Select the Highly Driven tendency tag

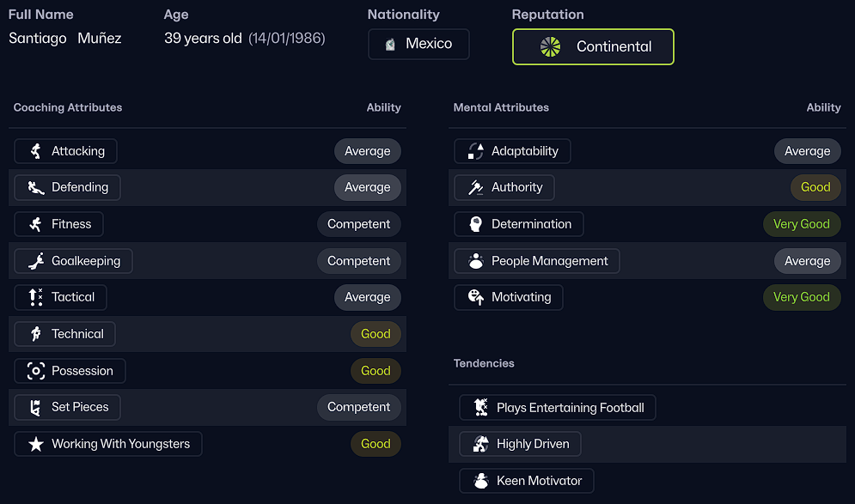(x=520, y=444)
